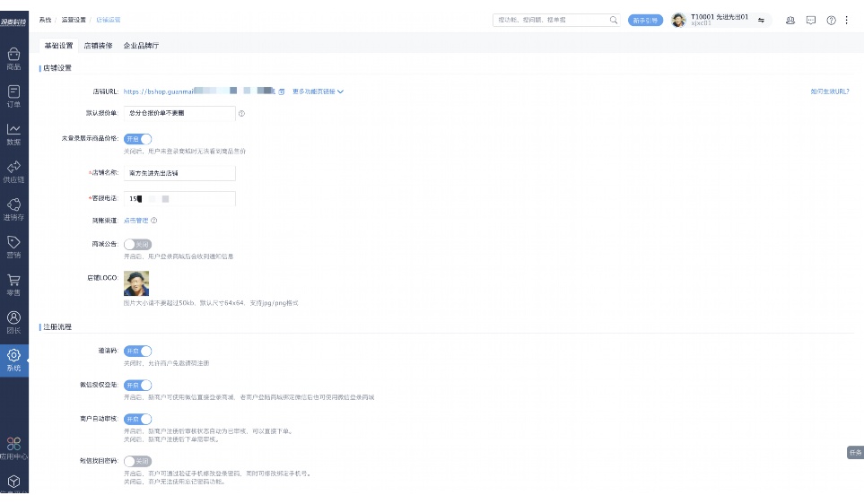Turn on 短信找回密码 toggle
This screenshot has height=504, width=864.
(138, 461)
